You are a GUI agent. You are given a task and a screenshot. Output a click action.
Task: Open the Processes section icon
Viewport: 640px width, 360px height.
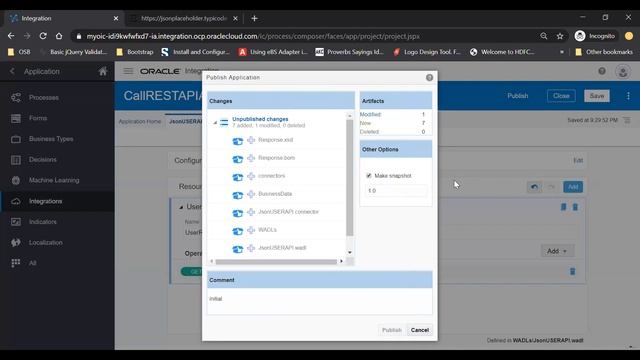click(x=16, y=97)
